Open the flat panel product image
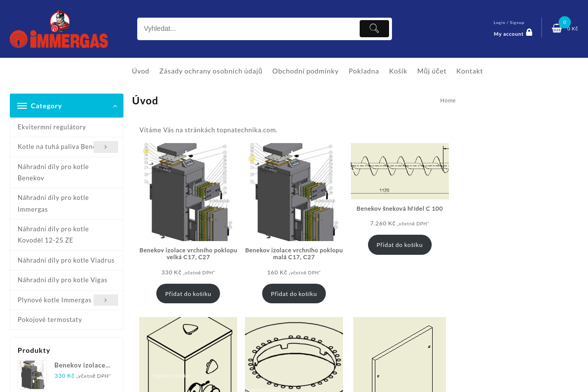 pyautogui.click(x=400, y=355)
